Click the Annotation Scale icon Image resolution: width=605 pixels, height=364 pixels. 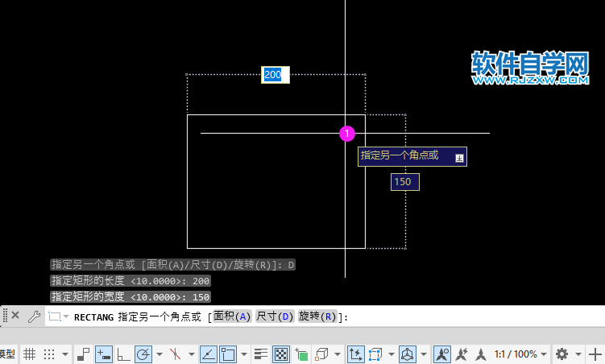[x=481, y=354]
